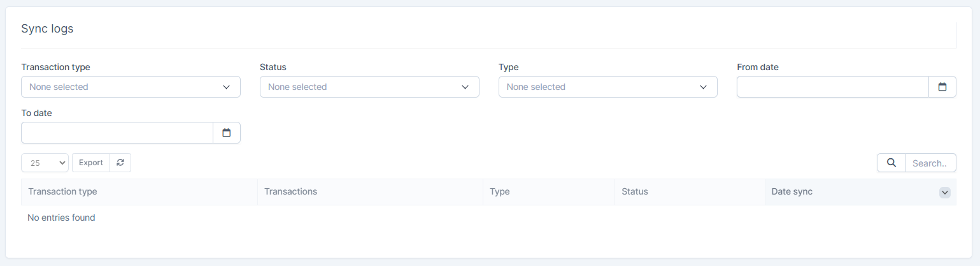Click the refresh table icon
The image size is (980, 266).
click(120, 163)
